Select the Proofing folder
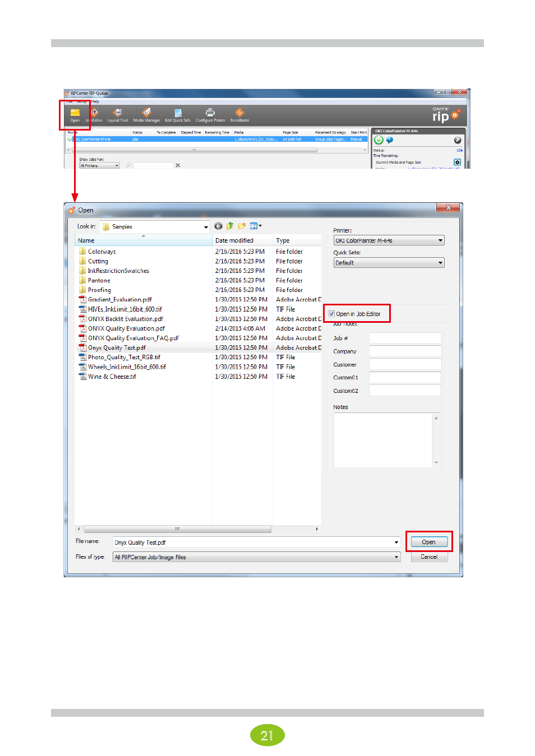Image resolution: width=535 pixels, height=756 pixels. coord(99,290)
